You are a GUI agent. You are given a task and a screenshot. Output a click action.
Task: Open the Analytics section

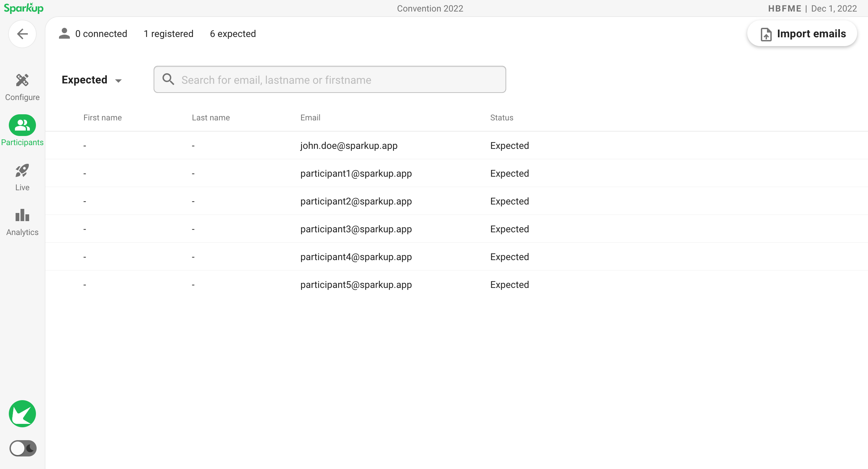(22, 222)
